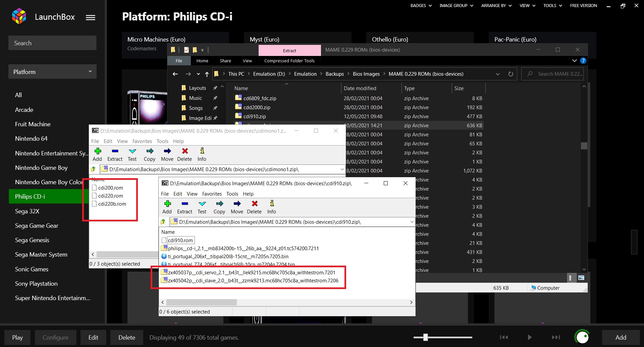Go back in File Explorer navigation

175,74
